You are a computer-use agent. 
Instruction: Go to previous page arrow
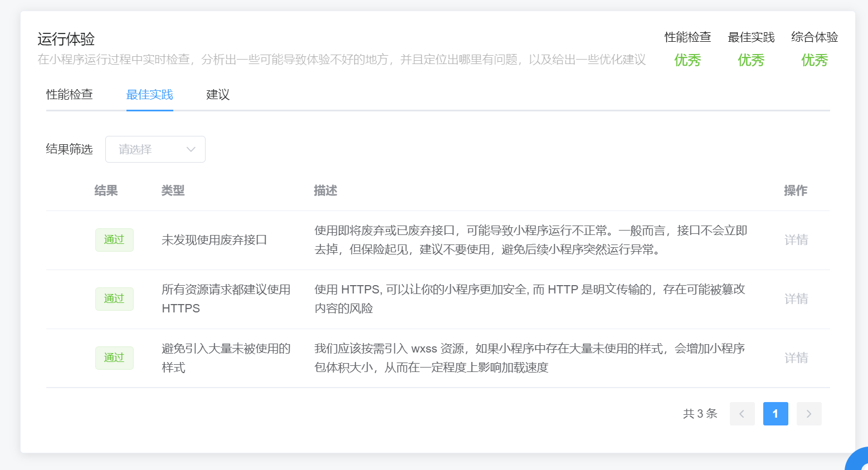742,414
